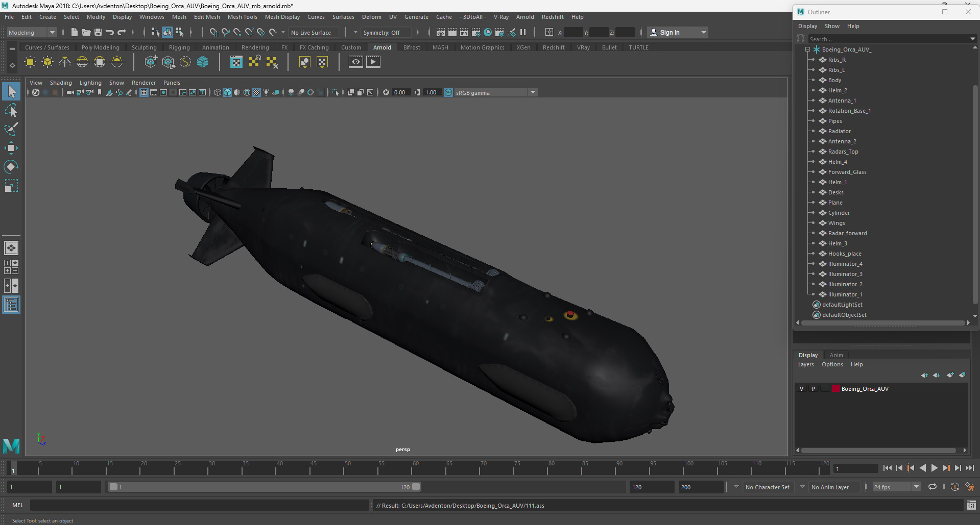This screenshot has height=525, width=980.
Task: Create a new scene file
Action: pyautogui.click(x=74, y=32)
